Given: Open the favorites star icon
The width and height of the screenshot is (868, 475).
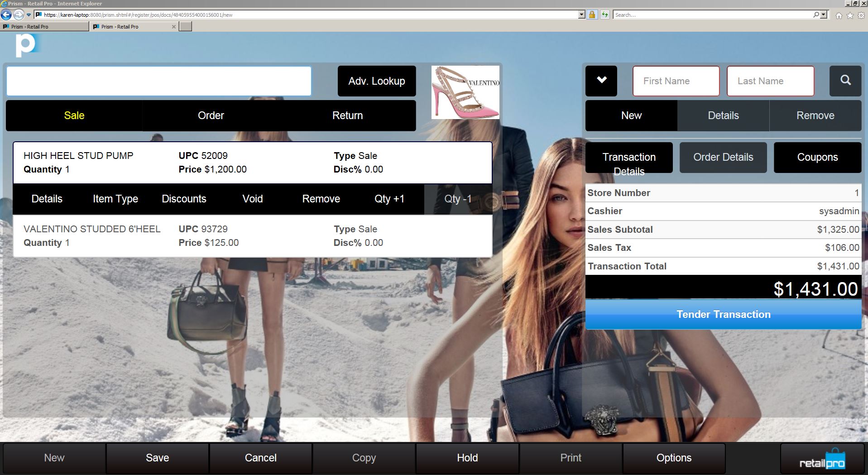Looking at the screenshot, I should pos(849,15).
